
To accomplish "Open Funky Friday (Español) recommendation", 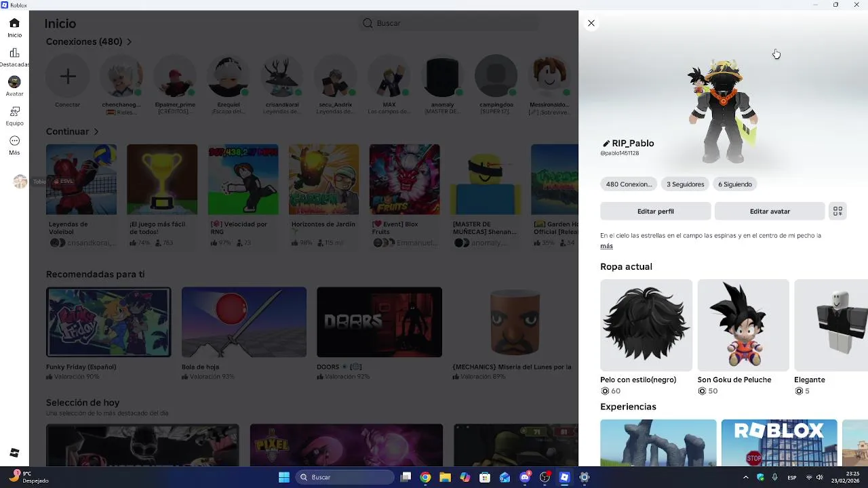I will coord(108,322).
